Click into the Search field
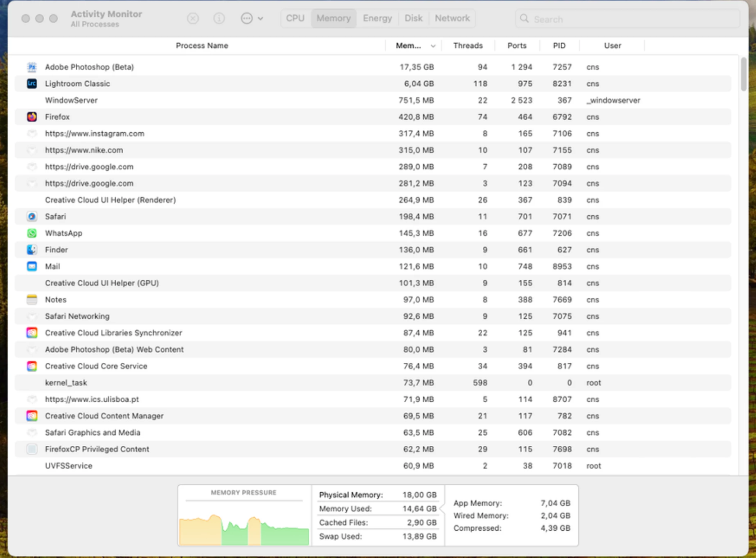Screen dimensions: 756x558 (x=633, y=19)
